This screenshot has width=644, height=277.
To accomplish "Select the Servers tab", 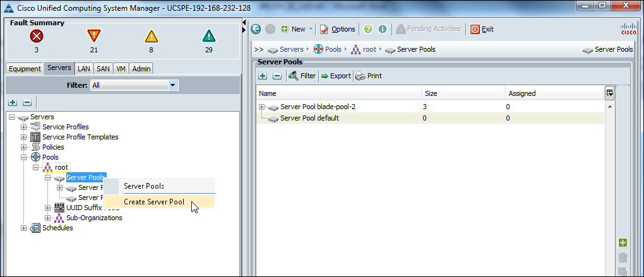I will (59, 68).
